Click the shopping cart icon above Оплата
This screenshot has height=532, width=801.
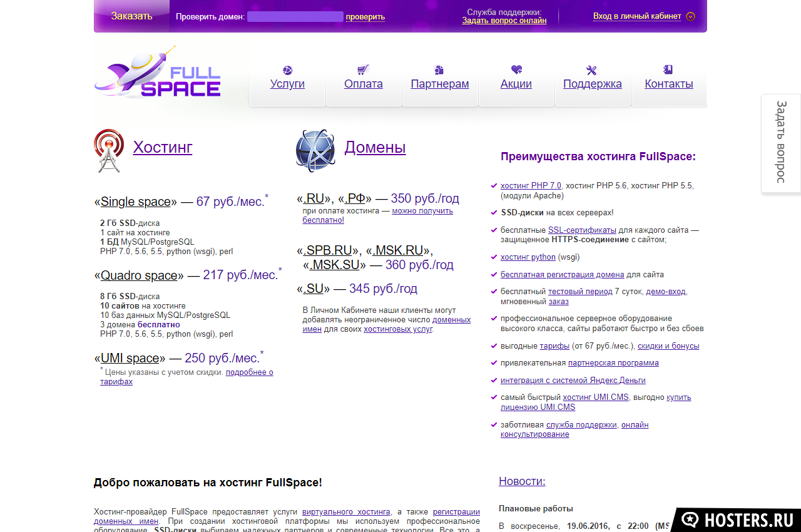point(363,69)
